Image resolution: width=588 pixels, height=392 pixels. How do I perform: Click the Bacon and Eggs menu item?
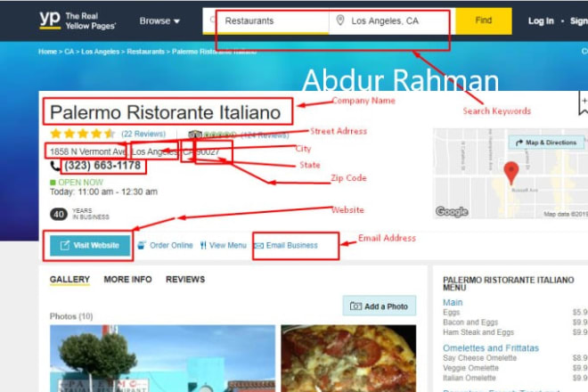(470, 323)
